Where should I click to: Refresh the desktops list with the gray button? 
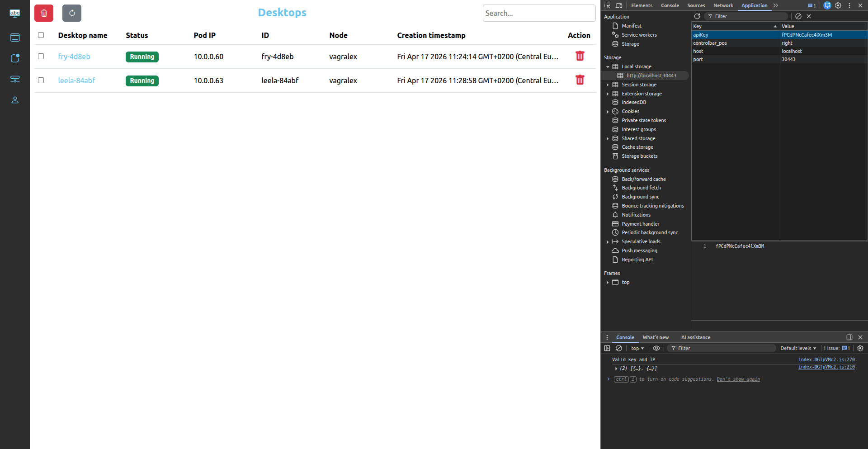72,13
